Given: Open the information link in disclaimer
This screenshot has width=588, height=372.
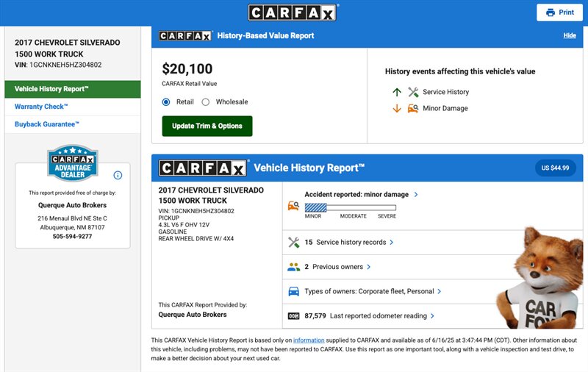Looking at the screenshot, I should (x=309, y=340).
